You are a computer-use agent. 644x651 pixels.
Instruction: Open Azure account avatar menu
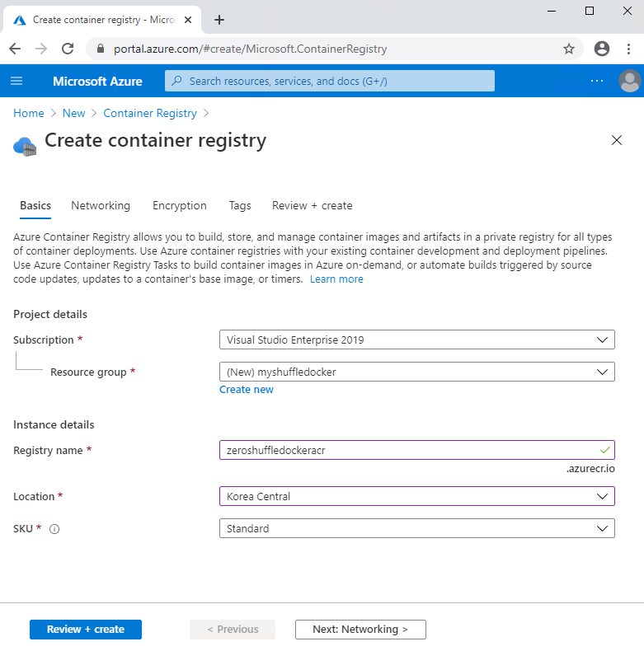coord(629,81)
